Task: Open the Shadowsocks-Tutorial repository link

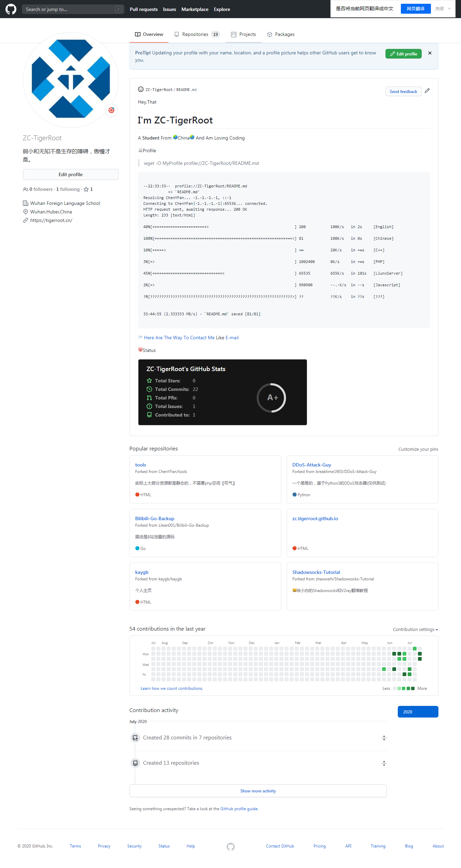Action: pyautogui.click(x=316, y=572)
